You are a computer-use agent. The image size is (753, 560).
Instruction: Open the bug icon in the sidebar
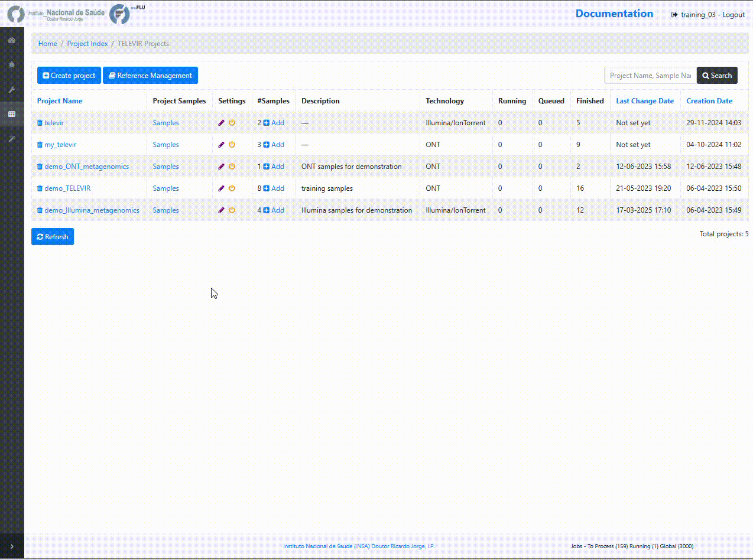click(x=11, y=65)
